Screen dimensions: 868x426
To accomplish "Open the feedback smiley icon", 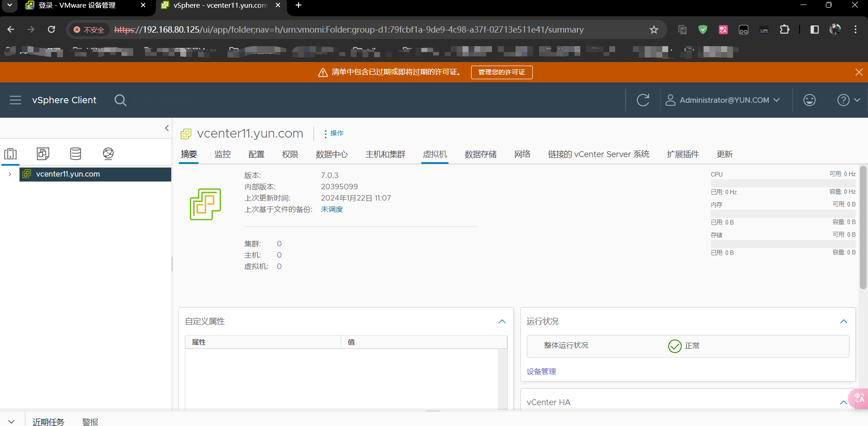I will point(810,100).
